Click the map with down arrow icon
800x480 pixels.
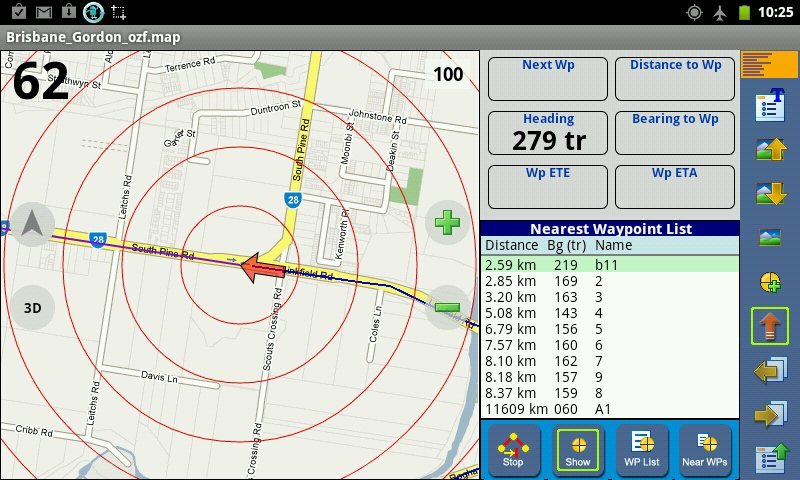click(771, 193)
